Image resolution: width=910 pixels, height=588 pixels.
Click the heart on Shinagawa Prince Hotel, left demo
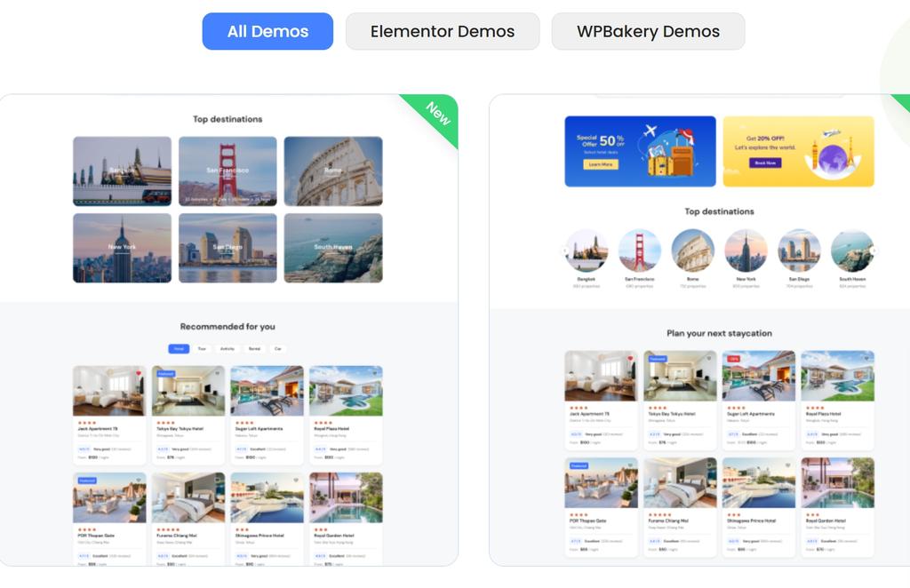pos(296,480)
